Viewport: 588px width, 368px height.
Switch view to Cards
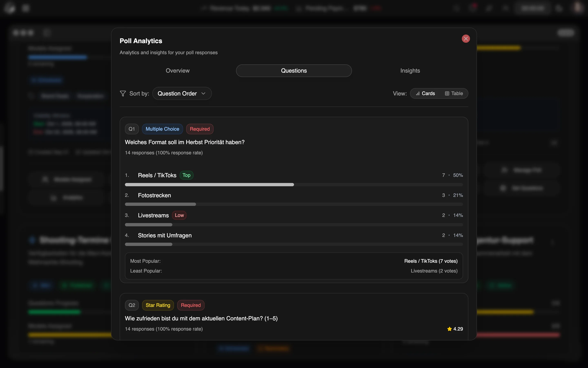click(x=425, y=93)
